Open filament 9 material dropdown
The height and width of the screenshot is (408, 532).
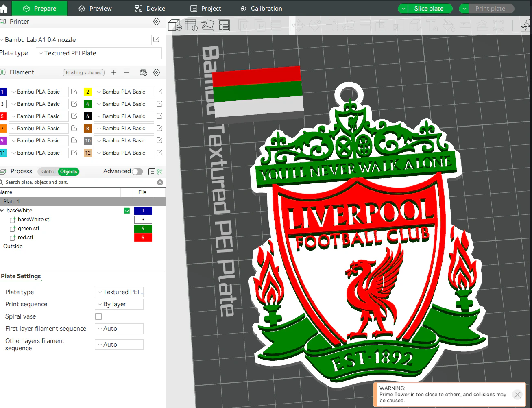[x=39, y=140]
